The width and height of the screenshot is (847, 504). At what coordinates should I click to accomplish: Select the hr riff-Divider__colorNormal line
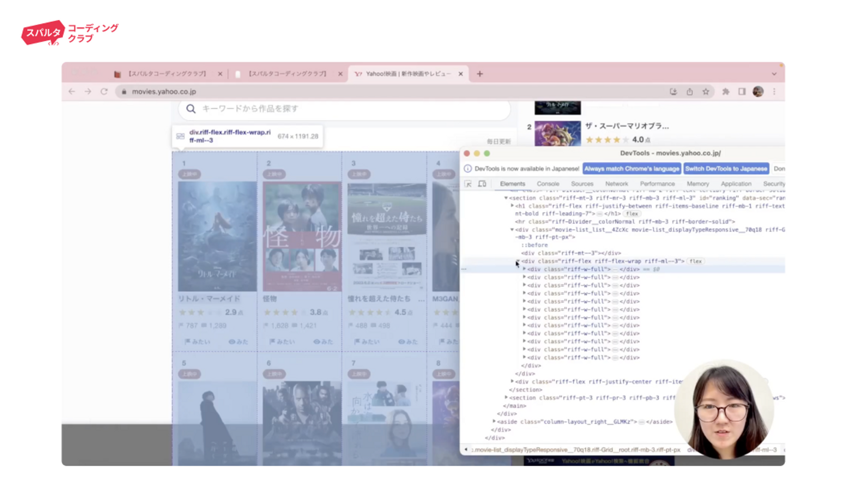pyautogui.click(x=625, y=222)
